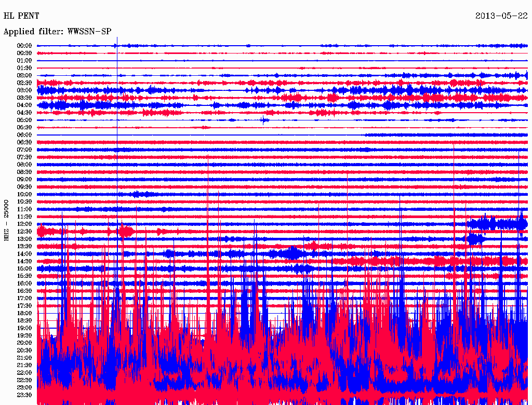Select the 09:00 trace label
This screenshot has height=405, width=532.
(x=24, y=180)
